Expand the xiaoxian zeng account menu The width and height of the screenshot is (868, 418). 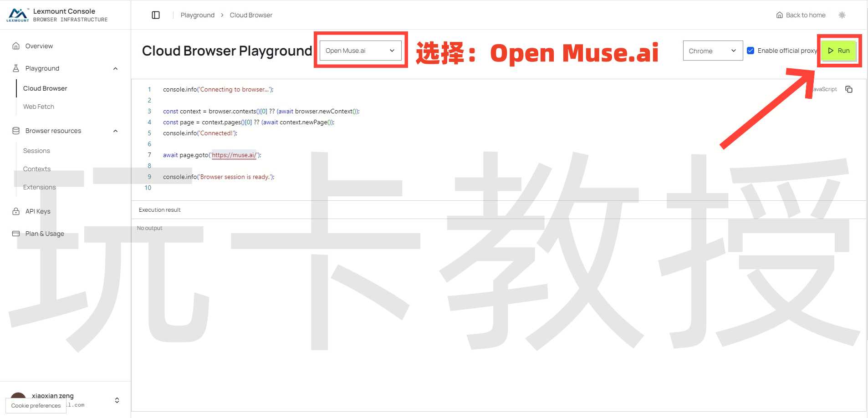click(x=117, y=400)
